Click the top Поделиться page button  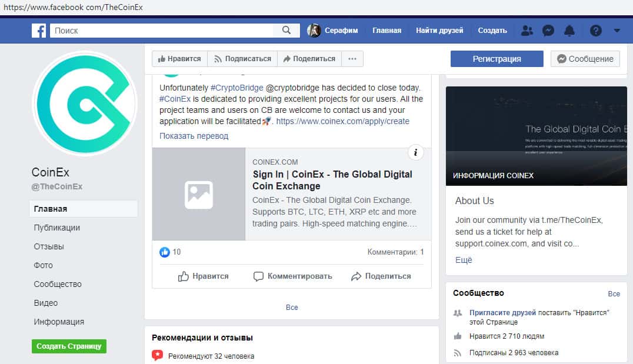point(309,59)
